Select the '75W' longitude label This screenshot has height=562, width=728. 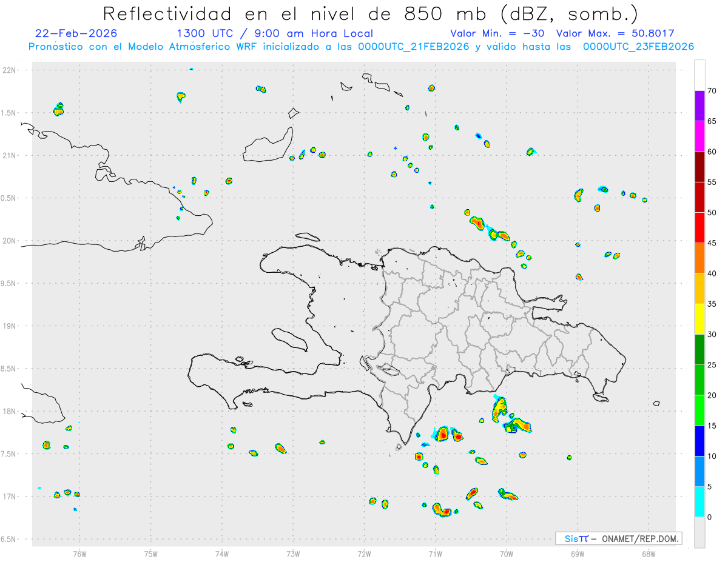[x=151, y=553]
